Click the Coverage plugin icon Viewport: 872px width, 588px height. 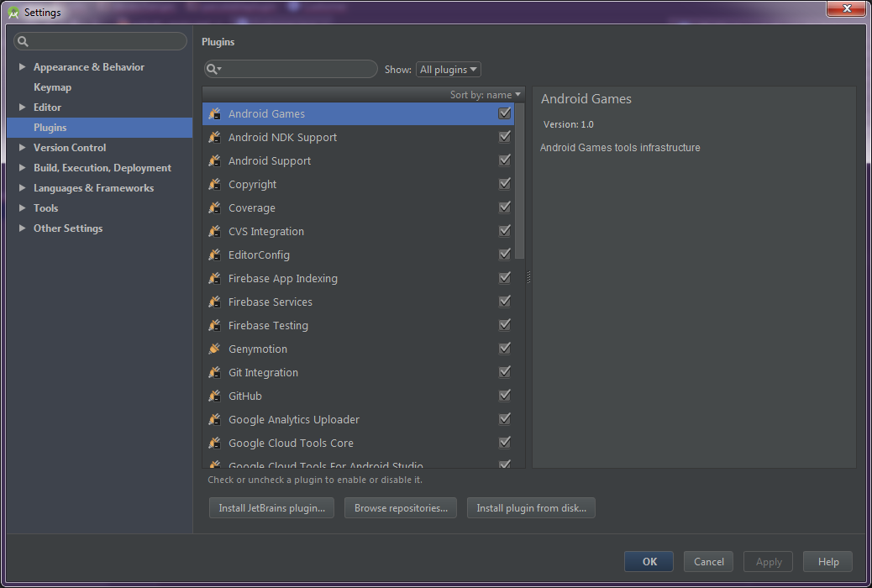tap(215, 207)
